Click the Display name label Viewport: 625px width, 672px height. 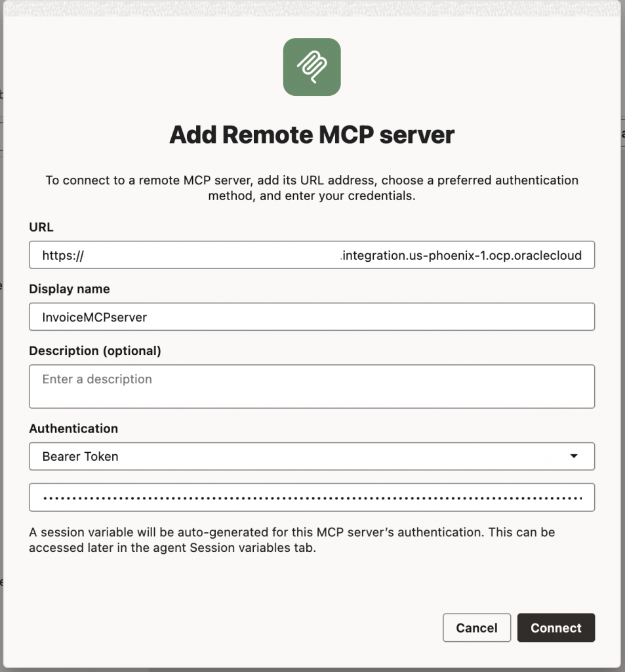(70, 289)
